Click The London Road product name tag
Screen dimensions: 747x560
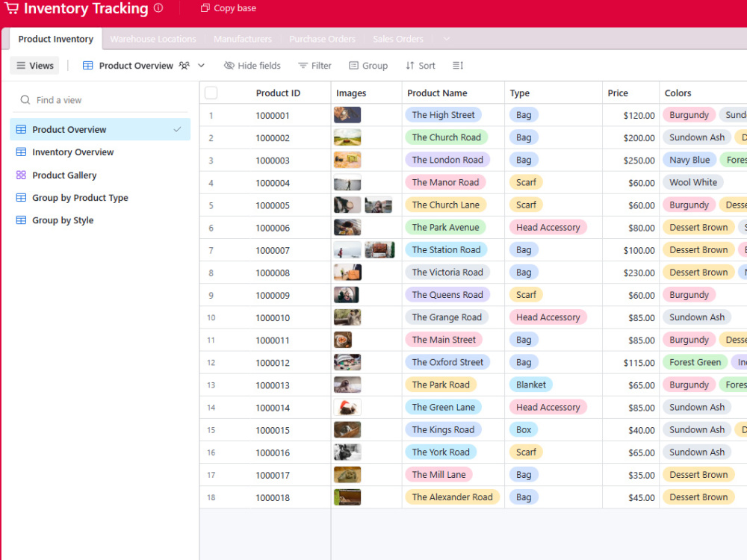[x=447, y=160]
